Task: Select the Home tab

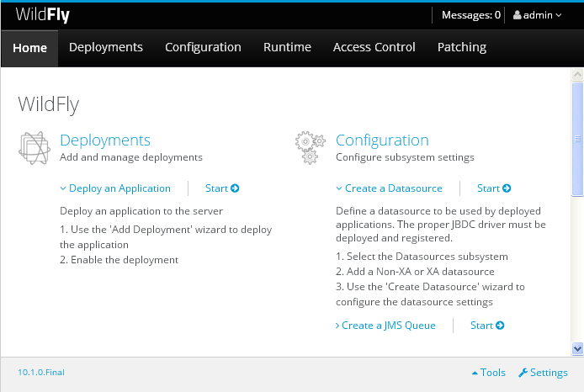Action: coord(29,48)
